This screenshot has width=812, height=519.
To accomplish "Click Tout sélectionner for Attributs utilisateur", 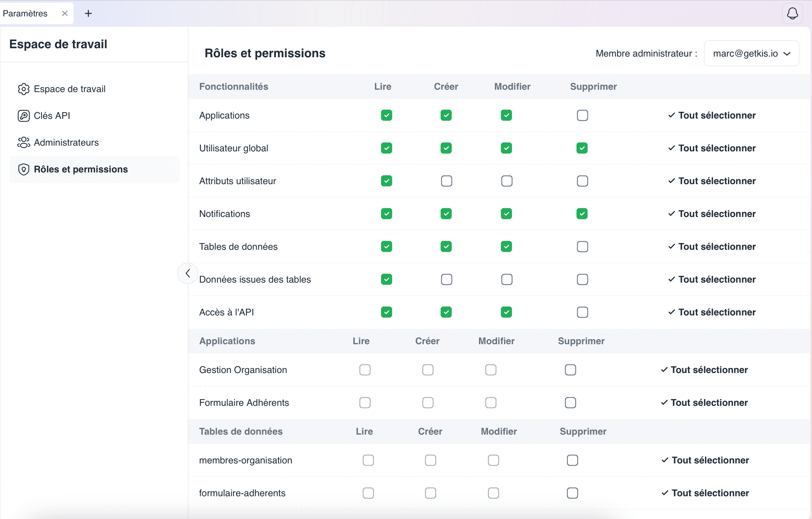I will coord(712,181).
